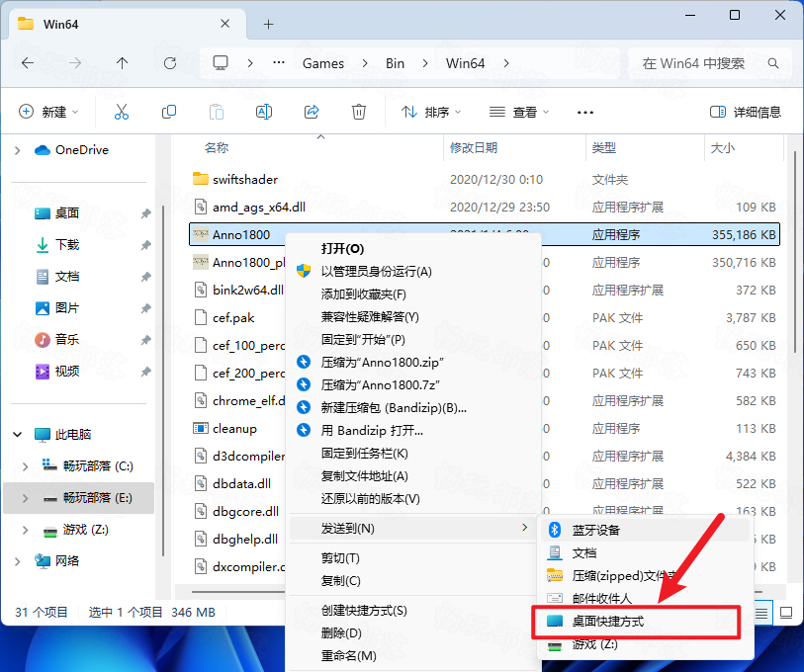This screenshot has height=672, width=804.
Task: Click the Delete trash icon in toolbar
Action: pyautogui.click(x=358, y=112)
